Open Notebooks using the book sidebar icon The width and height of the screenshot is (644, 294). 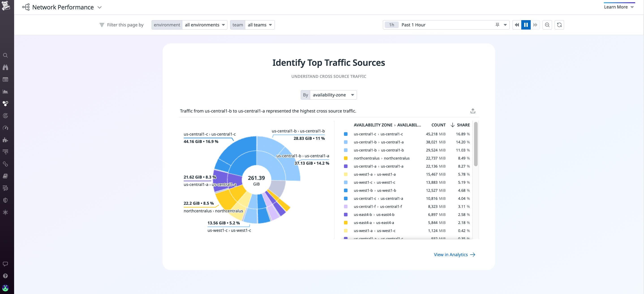(6, 176)
